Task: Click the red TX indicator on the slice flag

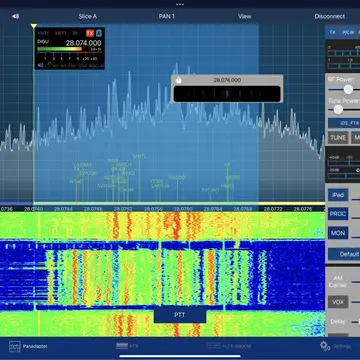Action: click(x=90, y=33)
